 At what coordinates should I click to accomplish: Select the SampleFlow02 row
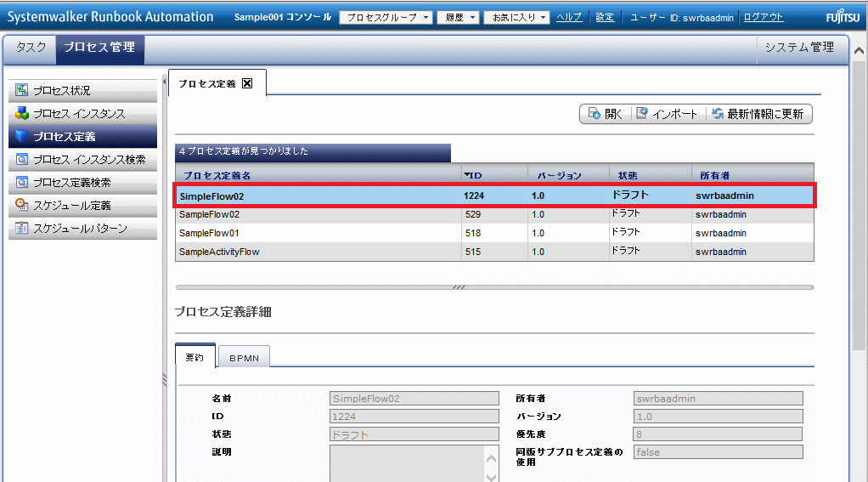pos(494,214)
